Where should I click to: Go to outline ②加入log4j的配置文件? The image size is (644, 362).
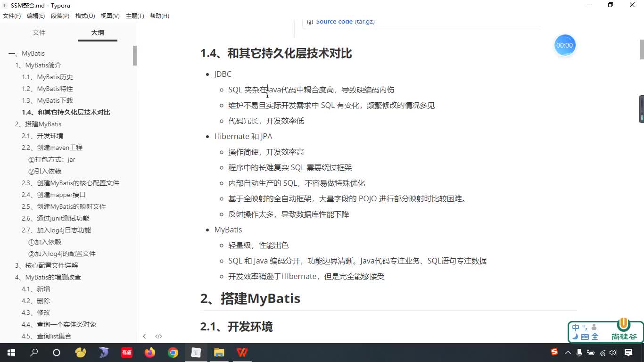[62, 254]
